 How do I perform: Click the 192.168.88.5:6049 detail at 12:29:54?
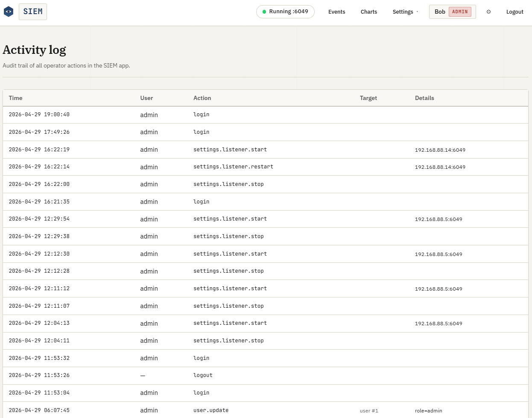[438, 219]
